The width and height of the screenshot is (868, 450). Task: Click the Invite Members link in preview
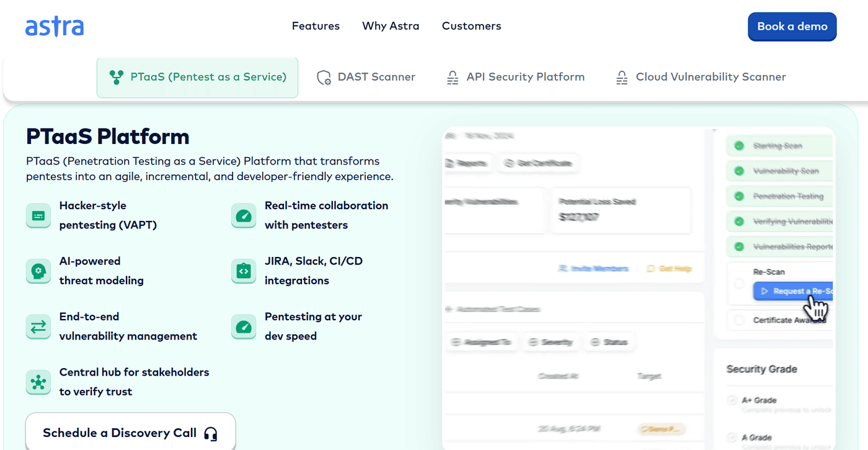(x=594, y=269)
